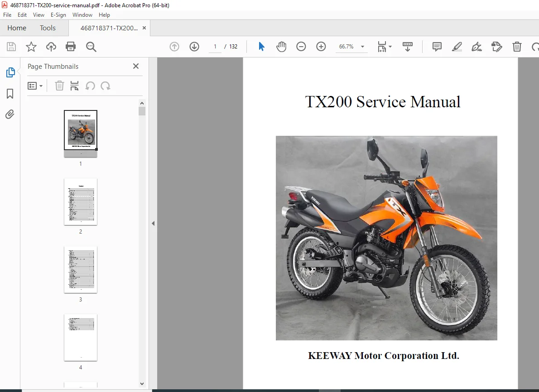Select page 4 thumbnail
Image resolution: width=539 pixels, height=392 pixels.
[81, 337]
